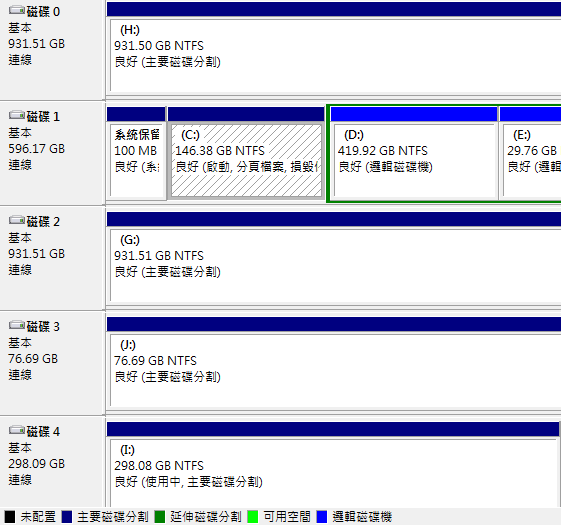Select the (G:) 931.51 GB NTFS partition

pos(334,265)
